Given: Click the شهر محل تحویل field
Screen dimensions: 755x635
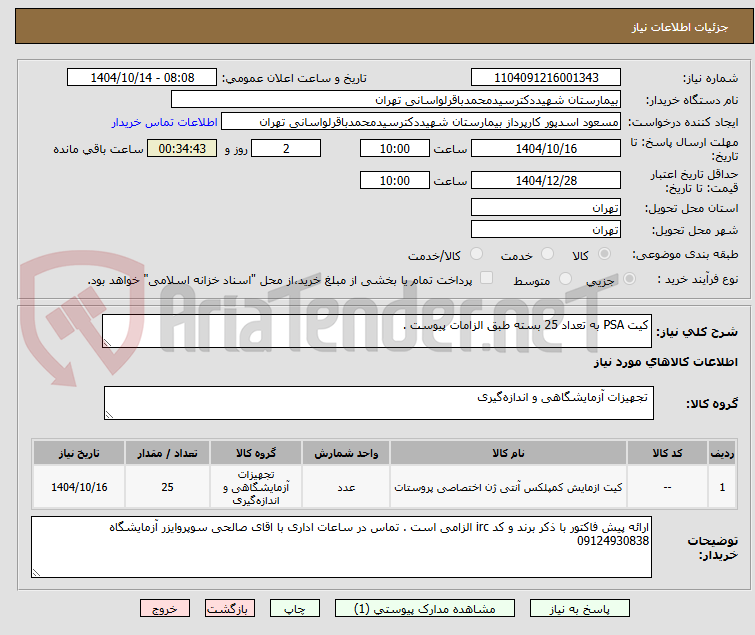Looking at the screenshot, I should (546, 230).
